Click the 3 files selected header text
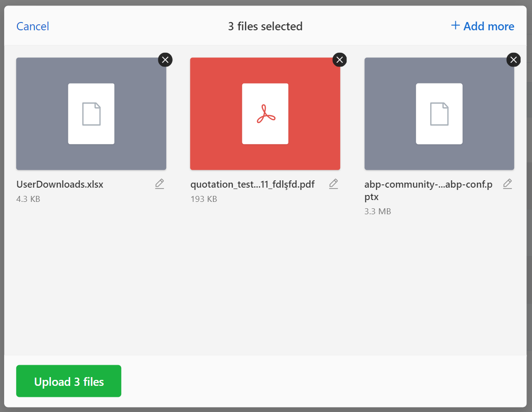The height and width of the screenshot is (412, 532). click(265, 26)
